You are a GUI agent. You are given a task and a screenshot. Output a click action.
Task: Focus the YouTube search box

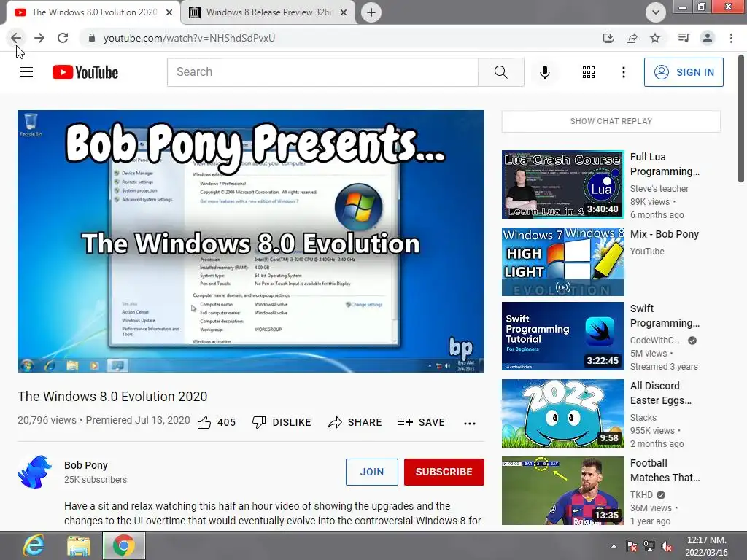322,72
